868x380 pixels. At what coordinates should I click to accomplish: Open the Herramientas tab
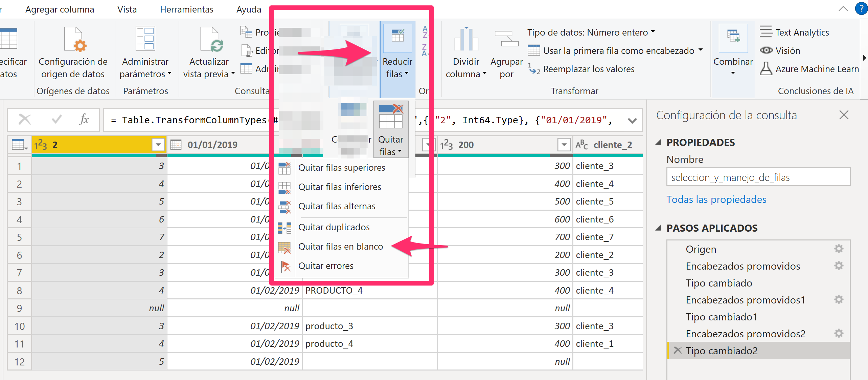(187, 9)
